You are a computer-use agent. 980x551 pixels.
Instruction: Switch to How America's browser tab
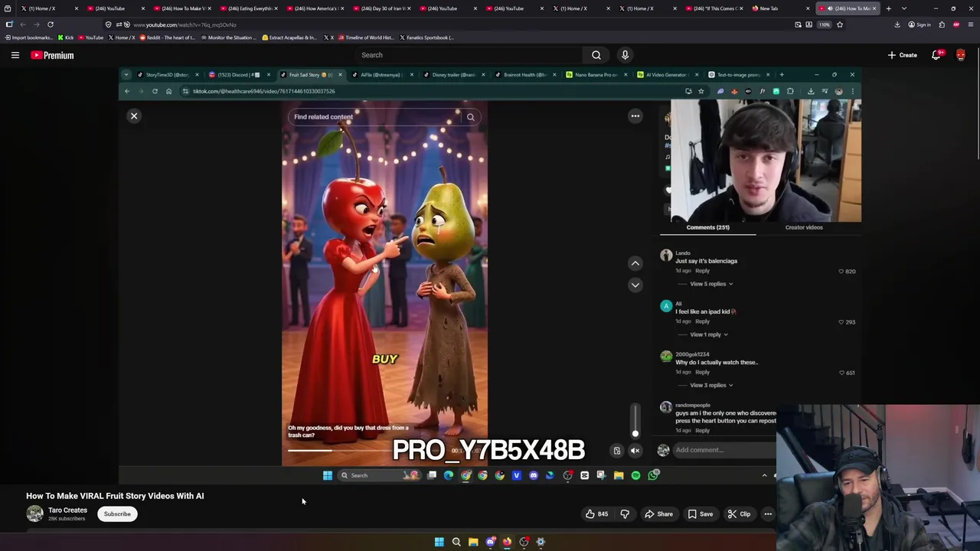[315, 8]
